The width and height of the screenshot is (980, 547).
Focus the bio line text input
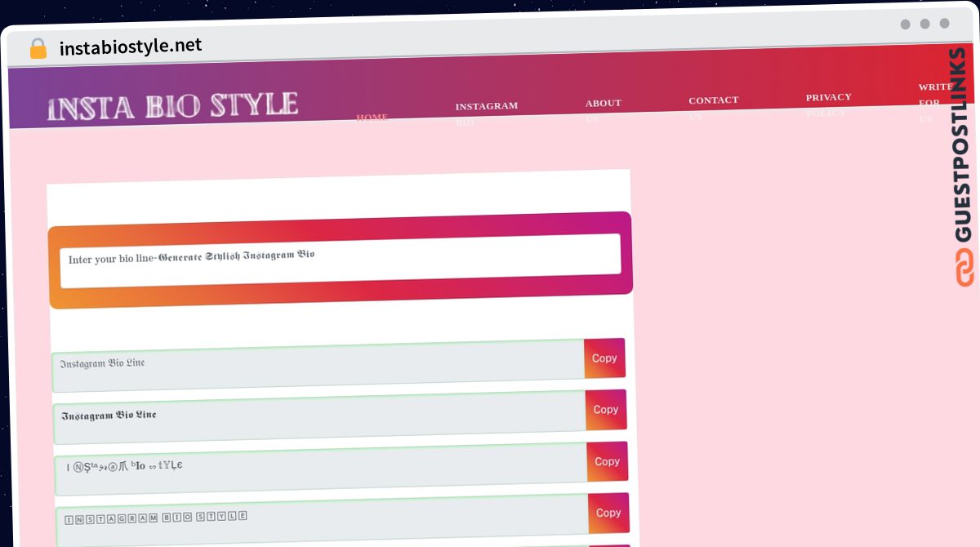click(x=341, y=260)
